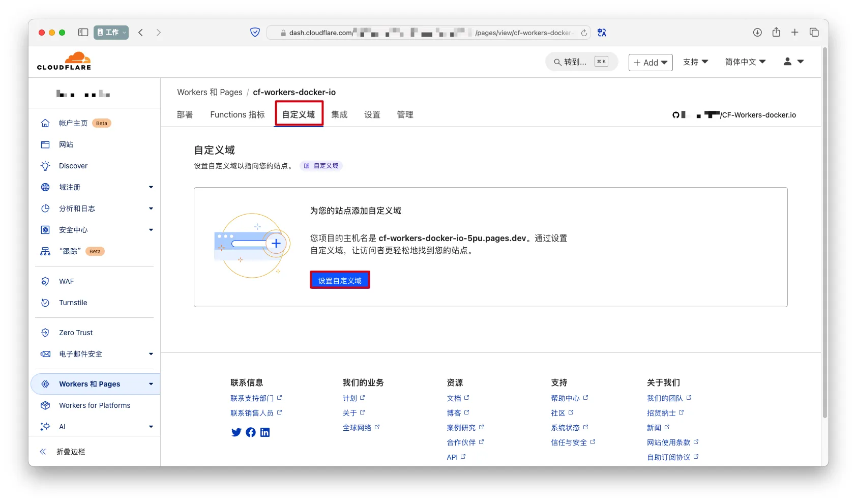The width and height of the screenshot is (857, 504).
Task: Click the 域注册 globe icon
Action: point(45,187)
